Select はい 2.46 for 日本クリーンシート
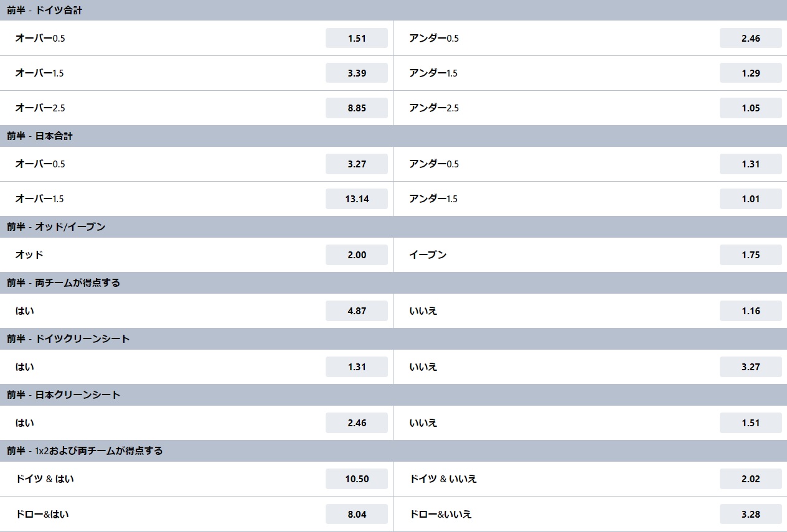787x532 pixels. tap(357, 422)
